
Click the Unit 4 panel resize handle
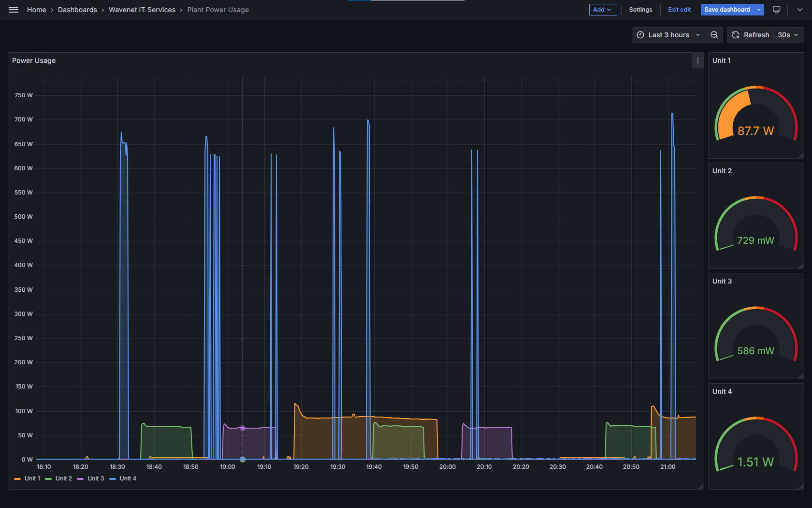[801, 486]
